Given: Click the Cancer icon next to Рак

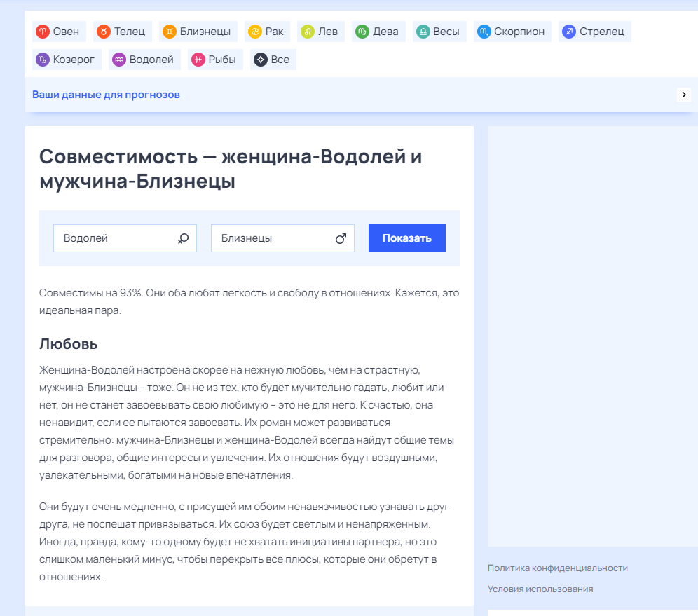Looking at the screenshot, I should 255,32.
